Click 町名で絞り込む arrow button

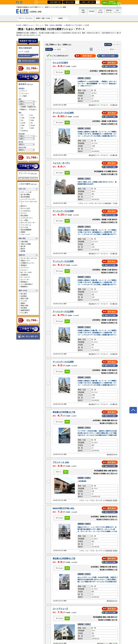coord(28,55)
